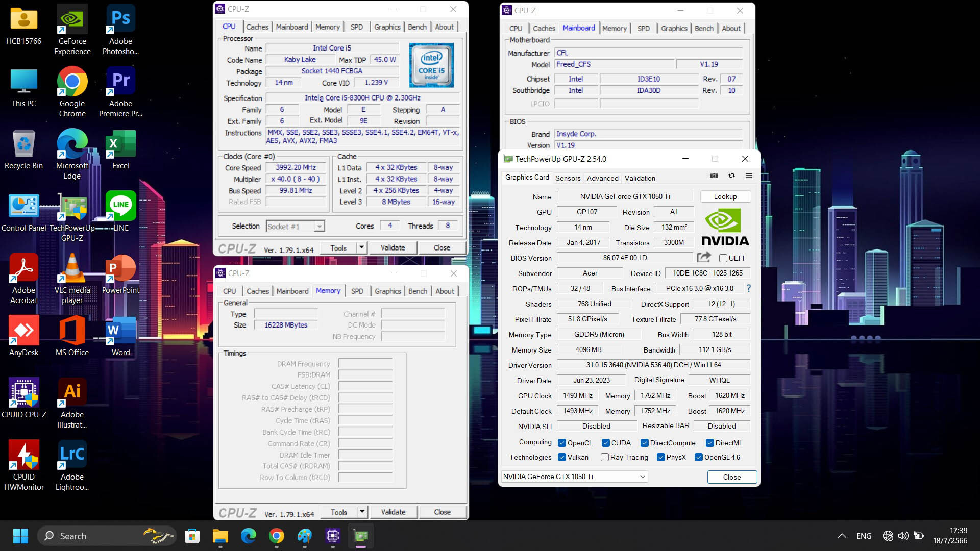Click the taskbar Search box

[107, 536]
